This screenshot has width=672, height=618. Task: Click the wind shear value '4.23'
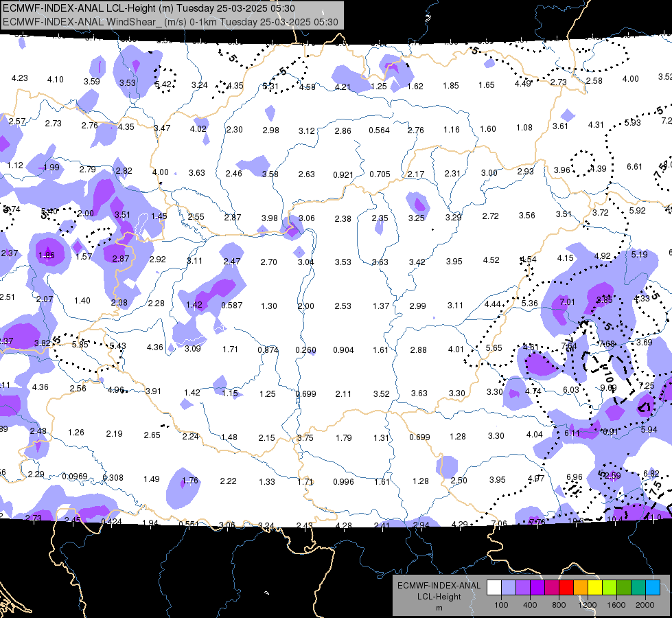tap(20, 78)
